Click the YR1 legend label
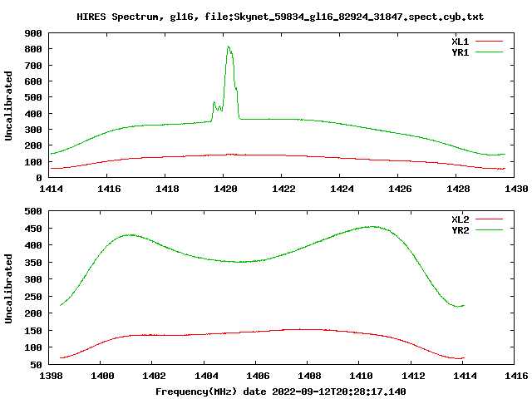This screenshot has height=399, width=532. pyautogui.click(x=460, y=52)
